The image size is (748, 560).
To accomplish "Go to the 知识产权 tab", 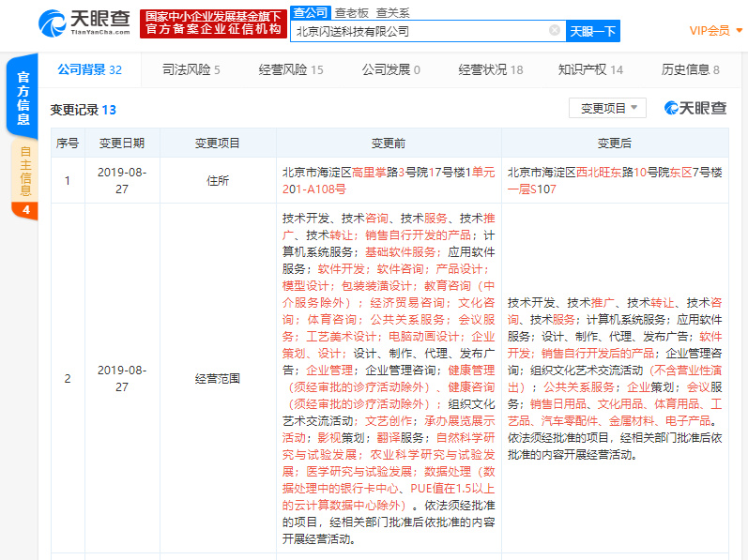I will tap(589, 69).
